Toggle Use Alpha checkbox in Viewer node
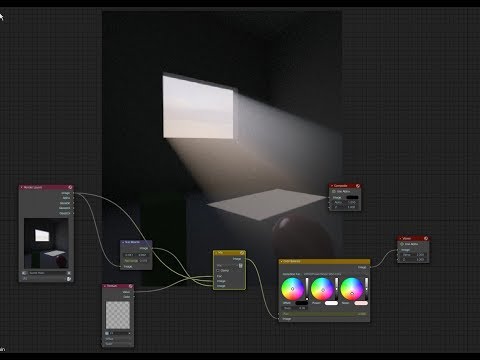This screenshot has height=360, width=480. 402,244
